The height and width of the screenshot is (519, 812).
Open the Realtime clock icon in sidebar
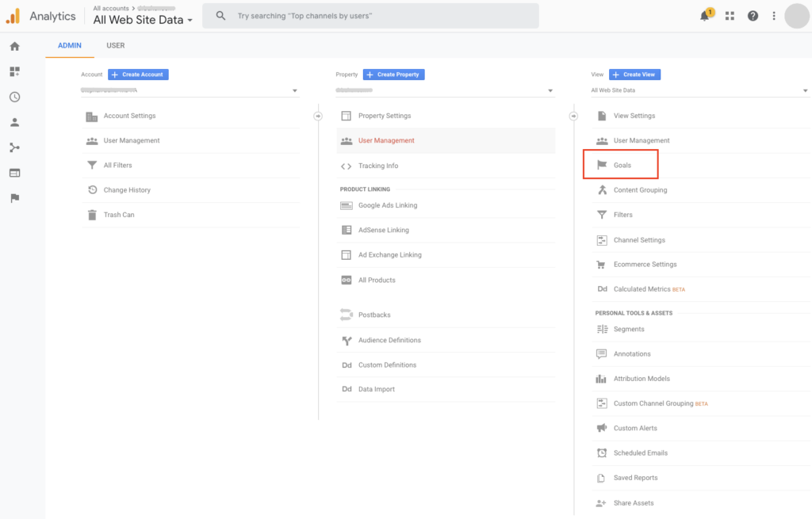click(x=14, y=97)
